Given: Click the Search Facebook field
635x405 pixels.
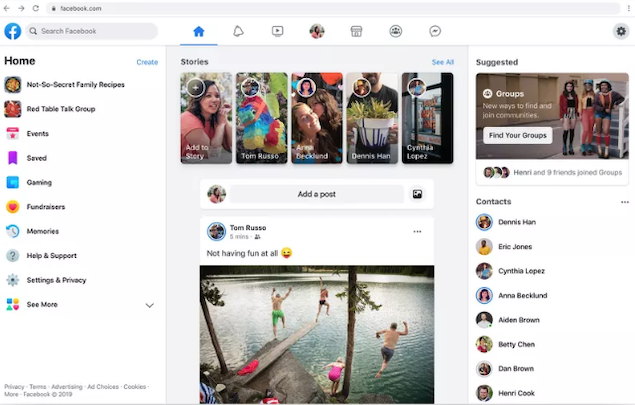Looking at the screenshot, I should pos(92,31).
